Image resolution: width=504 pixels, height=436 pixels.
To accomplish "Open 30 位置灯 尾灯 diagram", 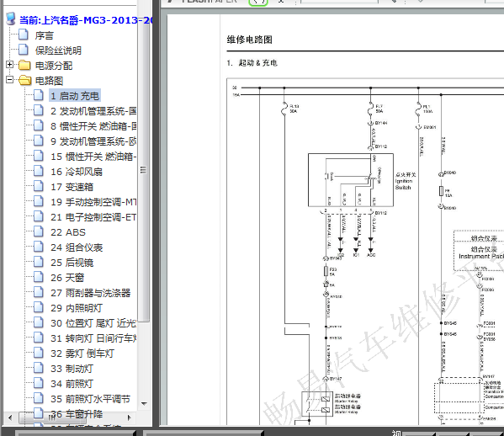I will pos(93,323).
